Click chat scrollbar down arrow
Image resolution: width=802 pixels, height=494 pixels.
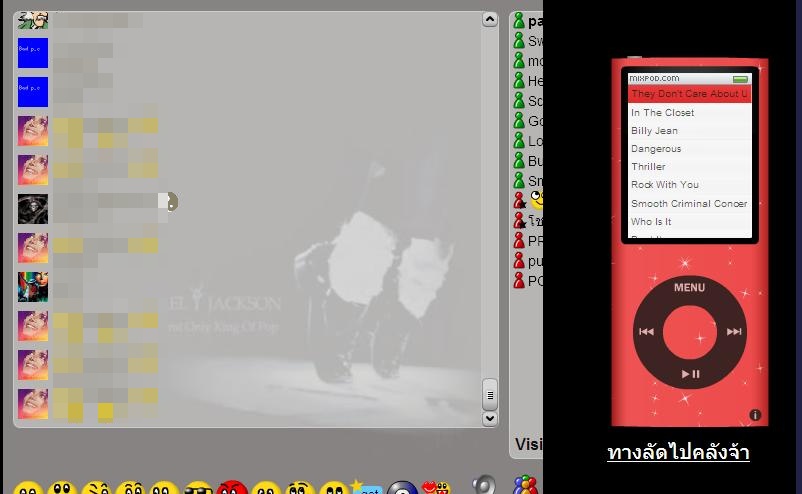tap(489, 418)
